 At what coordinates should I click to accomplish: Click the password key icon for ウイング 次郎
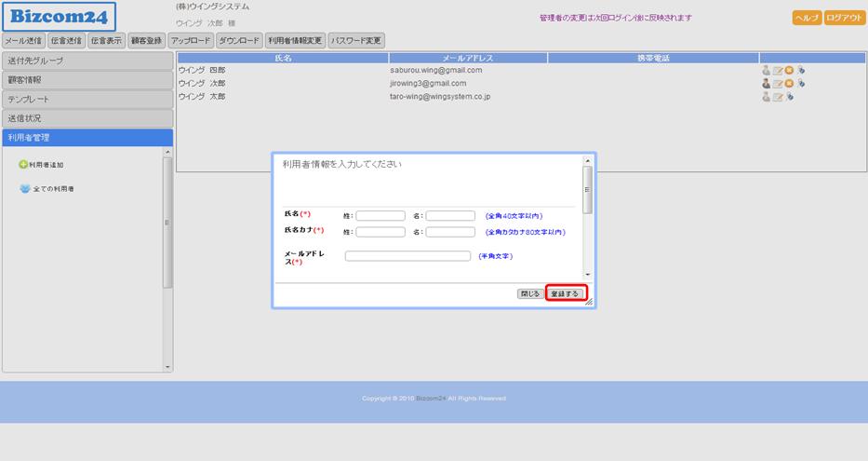(x=801, y=83)
